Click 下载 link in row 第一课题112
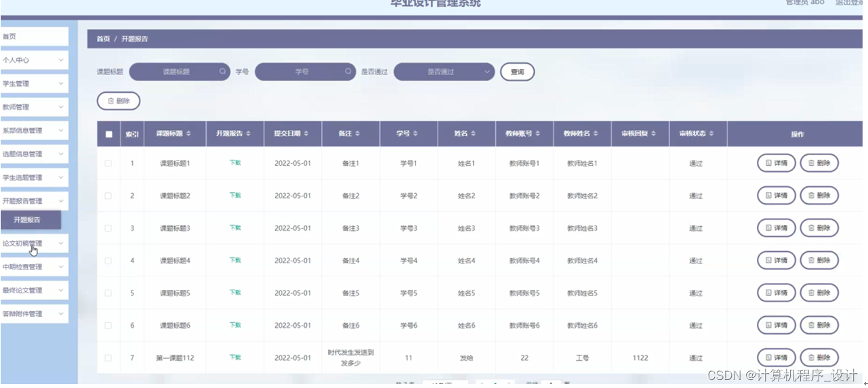This screenshot has width=868, height=388. point(234,357)
